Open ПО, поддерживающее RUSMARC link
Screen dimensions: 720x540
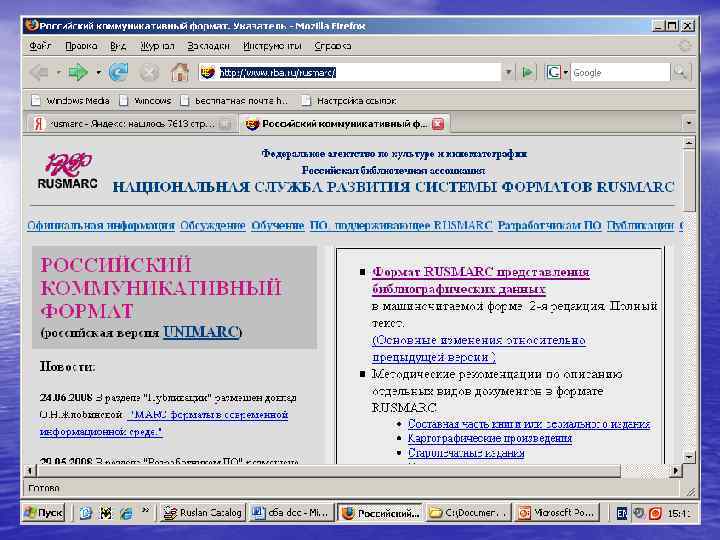pos(401,225)
